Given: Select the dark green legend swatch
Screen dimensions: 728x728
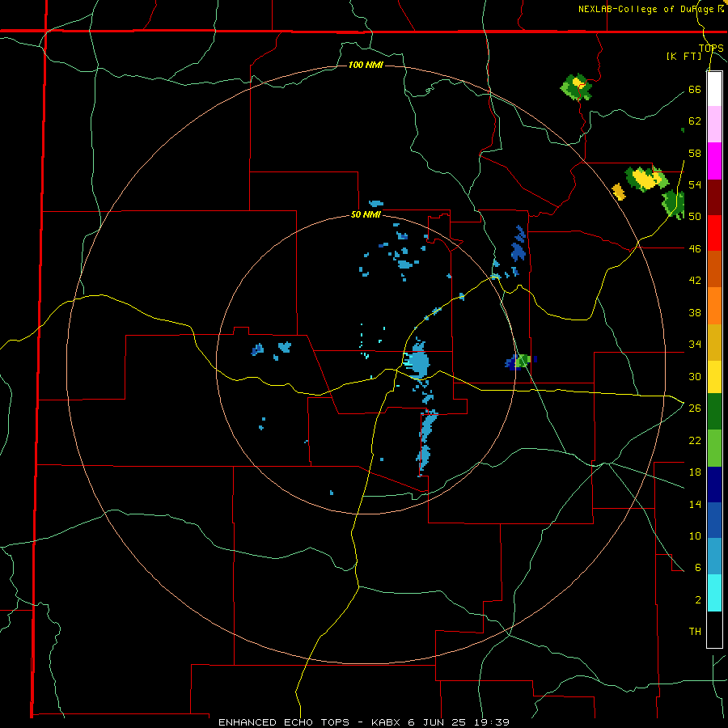Looking at the screenshot, I should click(714, 412).
